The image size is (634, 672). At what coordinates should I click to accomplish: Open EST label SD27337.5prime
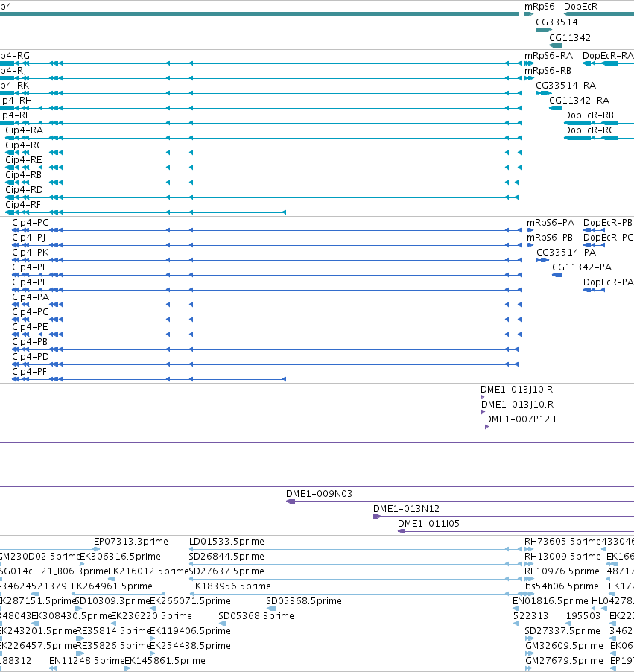click(562, 631)
